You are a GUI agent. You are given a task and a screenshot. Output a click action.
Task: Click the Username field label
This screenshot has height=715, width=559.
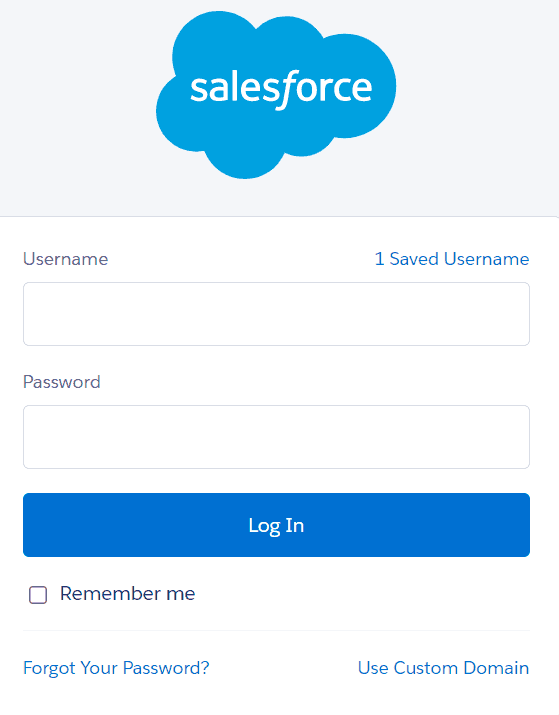[66, 259]
